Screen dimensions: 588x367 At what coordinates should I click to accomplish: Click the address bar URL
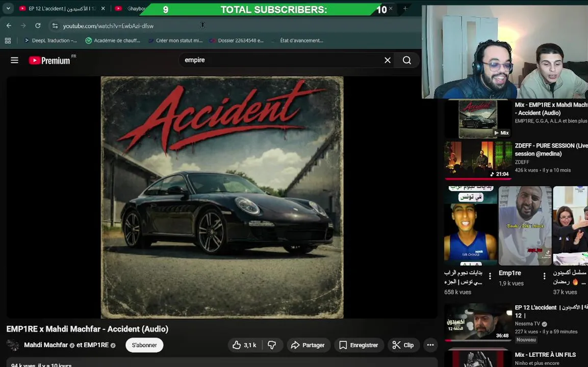tap(108, 26)
